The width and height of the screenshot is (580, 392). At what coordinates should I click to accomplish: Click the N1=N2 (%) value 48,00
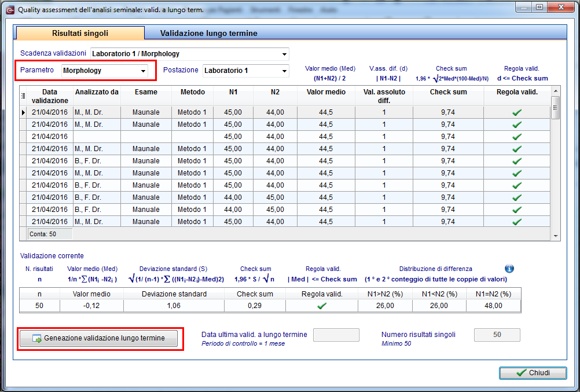click(x=493, y=306)
